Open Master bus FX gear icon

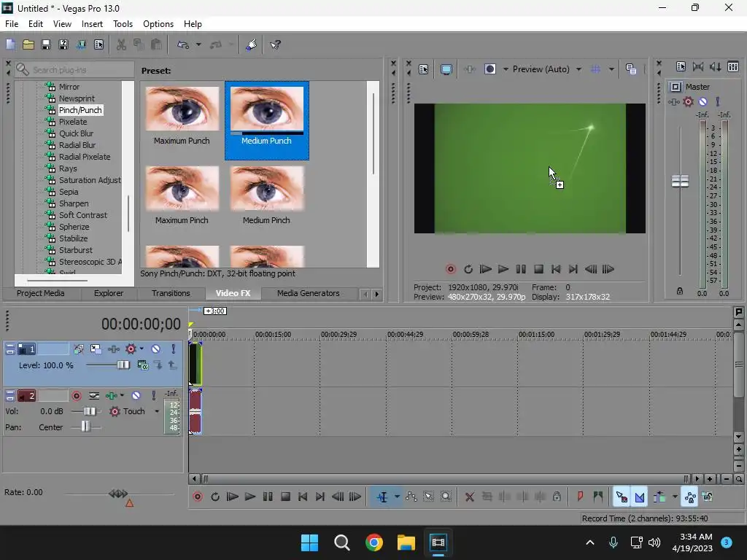click(688, 101)
